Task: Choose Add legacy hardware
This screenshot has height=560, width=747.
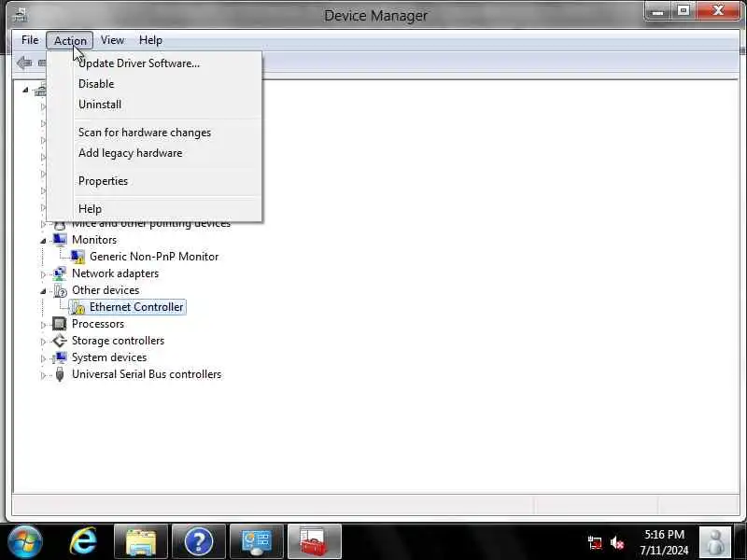Action: [130, 153]
